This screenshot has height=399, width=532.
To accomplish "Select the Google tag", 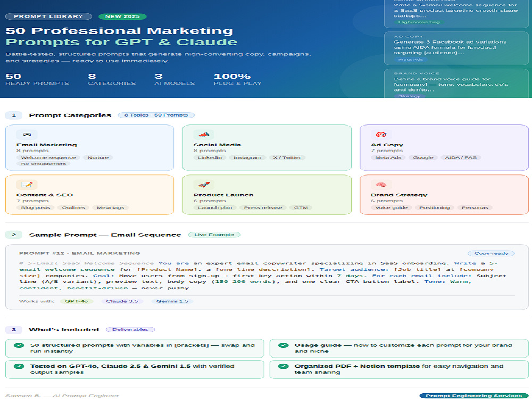I will coord(423,157).
